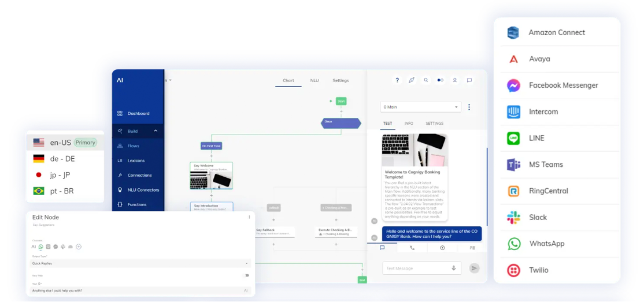
Task: Select Messenger channel icon in Edit Node
Action: tap(55, 247)
